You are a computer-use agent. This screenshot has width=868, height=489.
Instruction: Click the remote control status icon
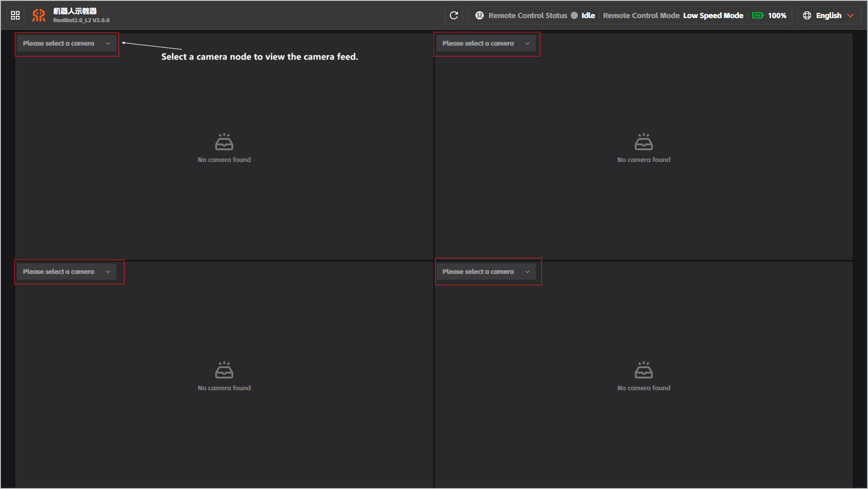[480, 15]
